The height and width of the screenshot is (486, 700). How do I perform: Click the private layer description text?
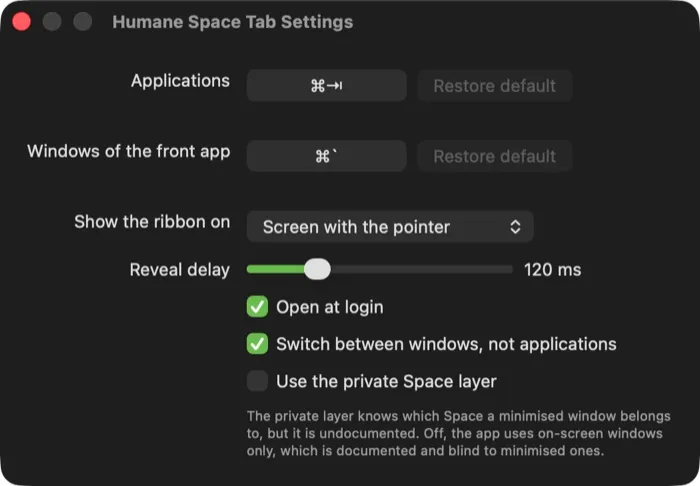pos(458,433)
